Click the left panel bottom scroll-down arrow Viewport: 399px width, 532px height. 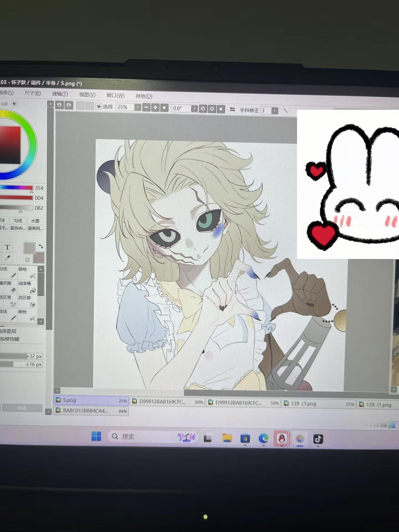tap(48, 412)
